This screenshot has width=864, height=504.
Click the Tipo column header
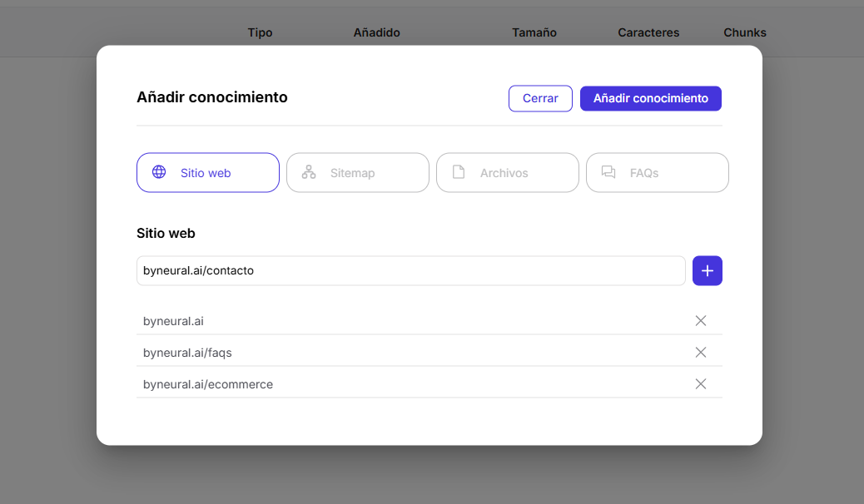coord(259,32)
